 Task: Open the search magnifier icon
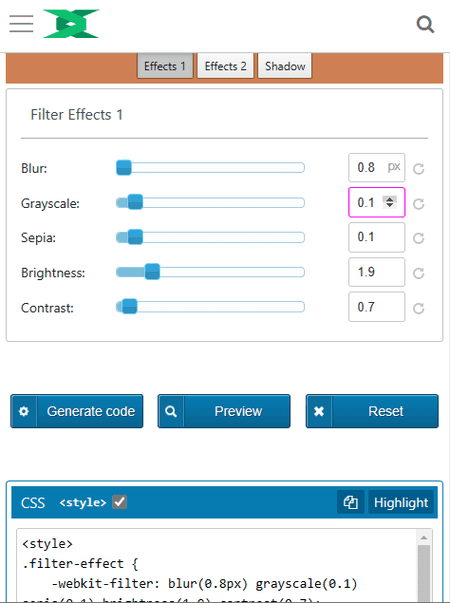click(425, 25)
